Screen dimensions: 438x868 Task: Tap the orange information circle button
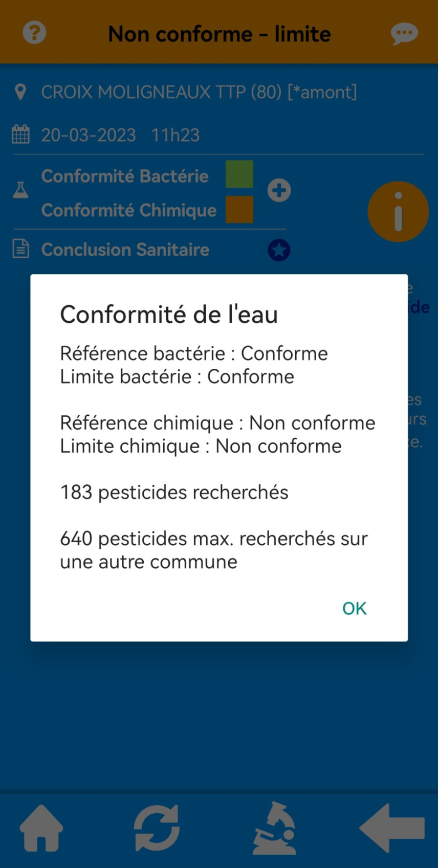[x=398, y=211]
